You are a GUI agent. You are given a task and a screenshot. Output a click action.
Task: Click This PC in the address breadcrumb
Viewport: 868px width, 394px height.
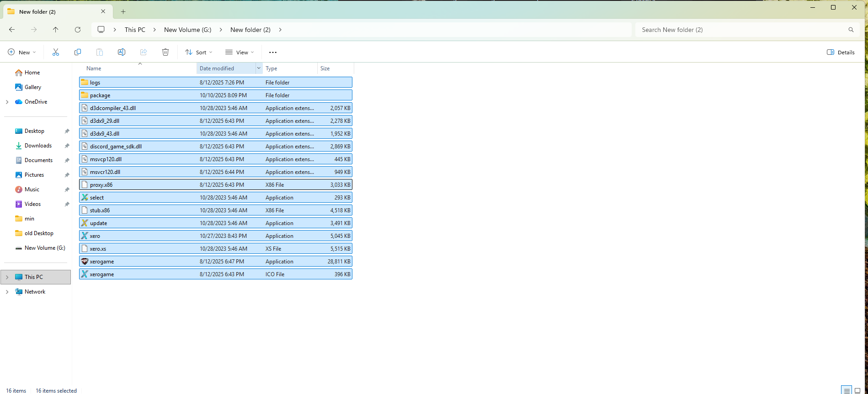[135, 30]
